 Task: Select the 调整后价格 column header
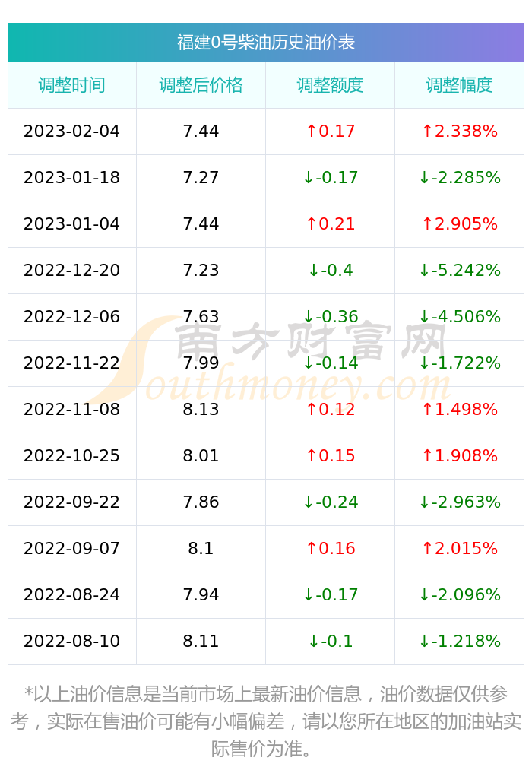tap(201, 85)
